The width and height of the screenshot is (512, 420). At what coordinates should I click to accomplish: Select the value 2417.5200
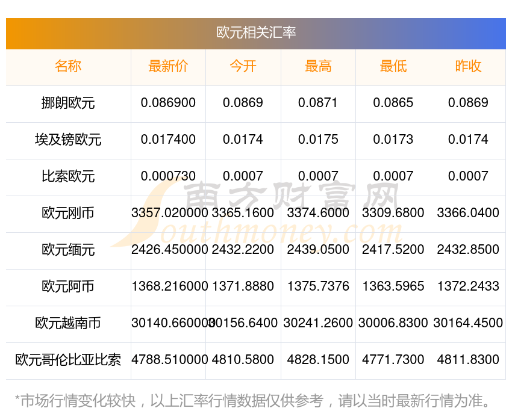click(x=393, y=250)
